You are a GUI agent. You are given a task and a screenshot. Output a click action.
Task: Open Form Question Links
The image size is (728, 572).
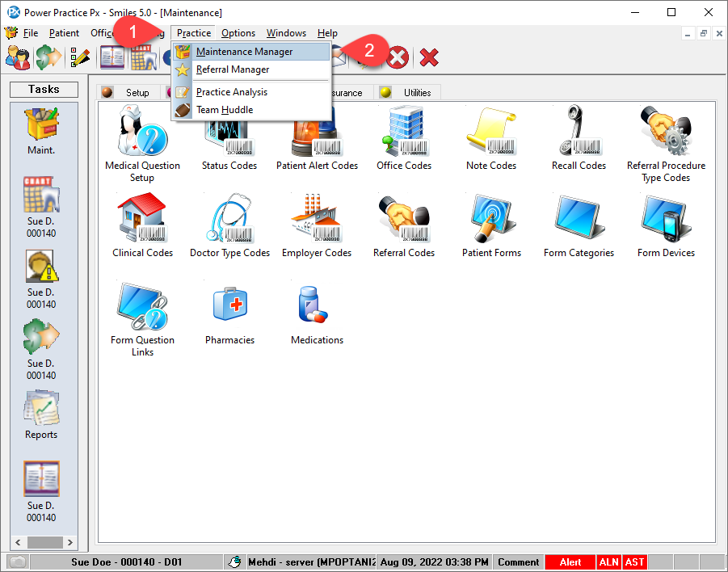point(142,318)
